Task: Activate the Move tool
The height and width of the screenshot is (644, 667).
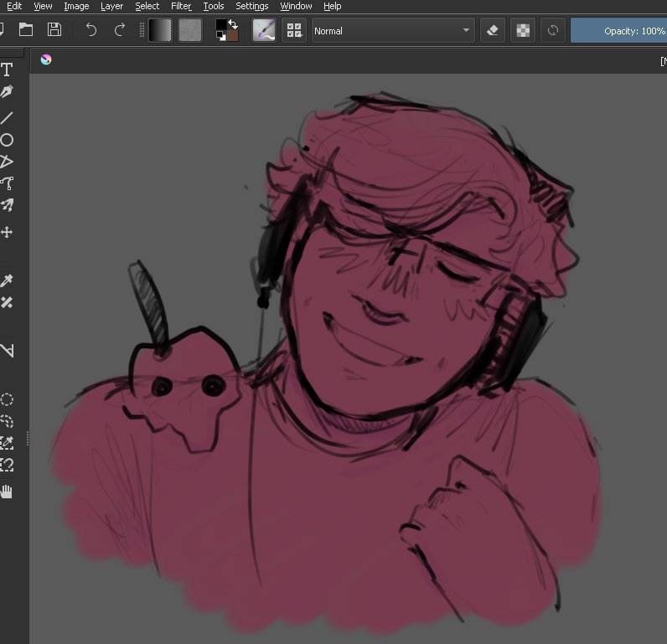Action: click(x=7, y=232)
